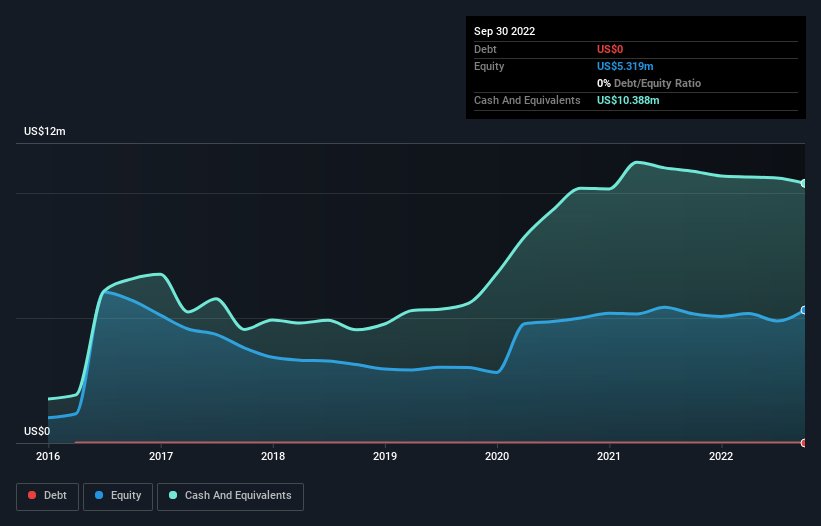Click Cash And Equivalents label in tooltip

(x=527, y=100)
